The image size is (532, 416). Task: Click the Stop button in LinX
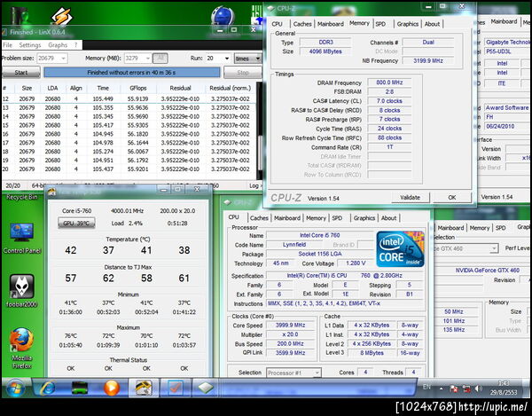click(243, 72)
